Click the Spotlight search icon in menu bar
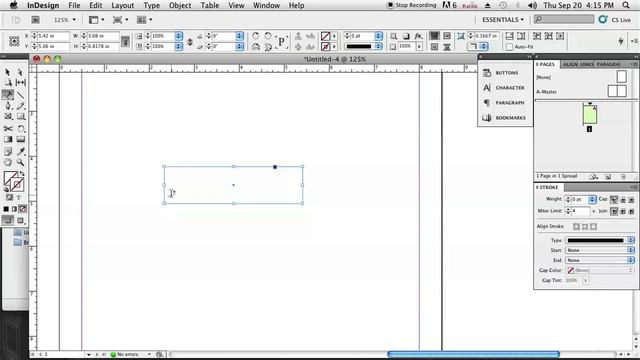The width and height of the screenshot is (640, 360). point(626,5)
